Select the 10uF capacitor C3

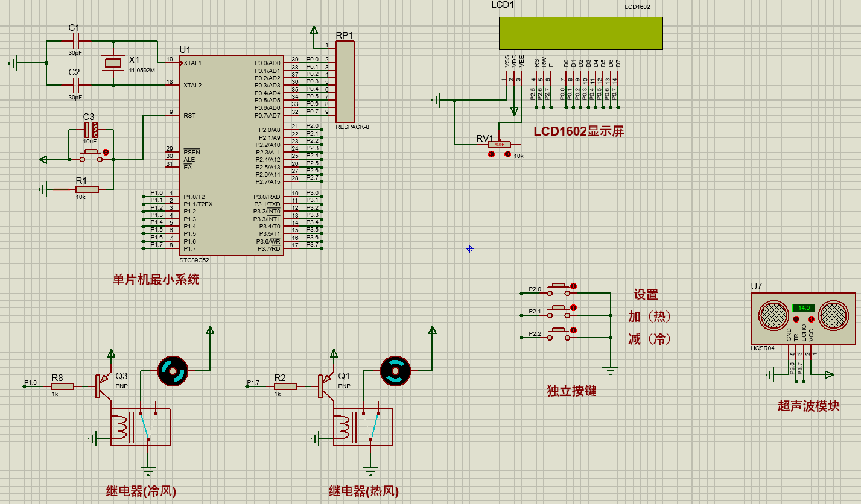[91, 129]
